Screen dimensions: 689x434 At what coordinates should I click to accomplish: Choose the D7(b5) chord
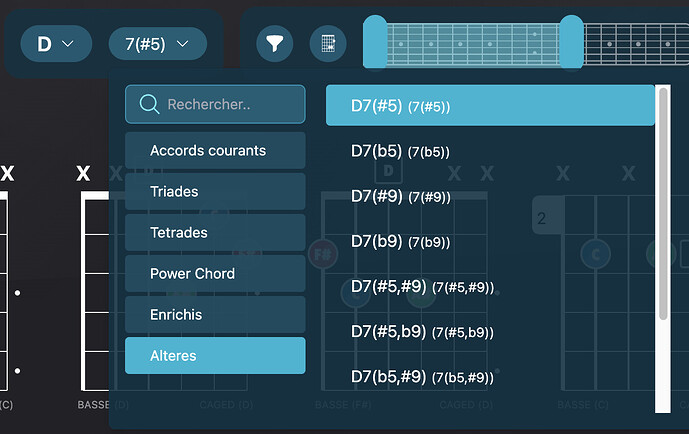click(x=490, y=151)
